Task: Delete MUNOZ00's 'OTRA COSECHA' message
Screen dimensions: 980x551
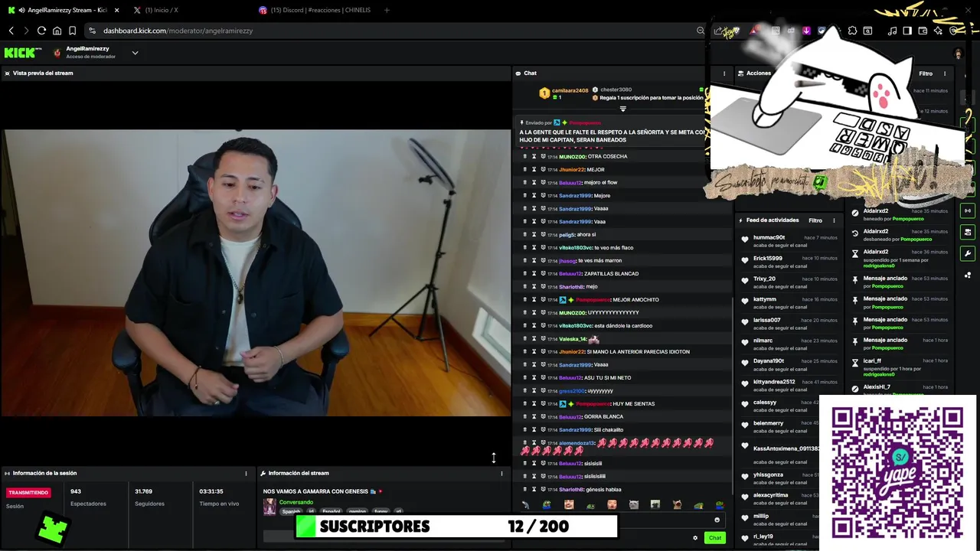Action: [524, 156]
